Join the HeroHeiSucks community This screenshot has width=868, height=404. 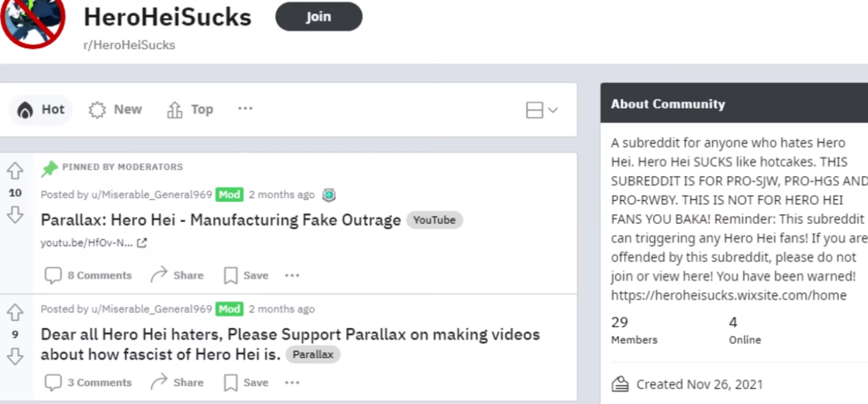pyautogui.click(x=319, y=17)
